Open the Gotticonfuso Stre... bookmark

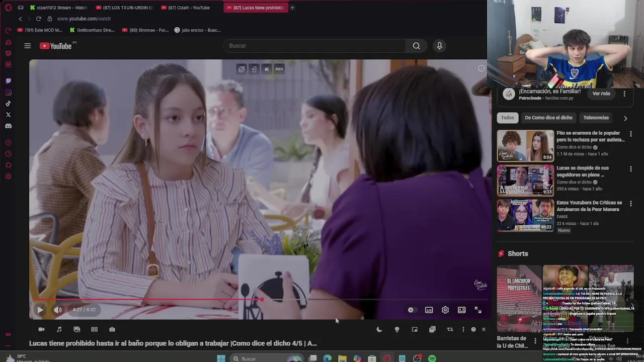point(92,30)
